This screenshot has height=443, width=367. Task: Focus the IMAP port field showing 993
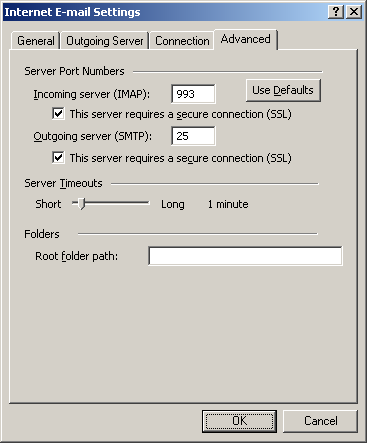(193, 94)
